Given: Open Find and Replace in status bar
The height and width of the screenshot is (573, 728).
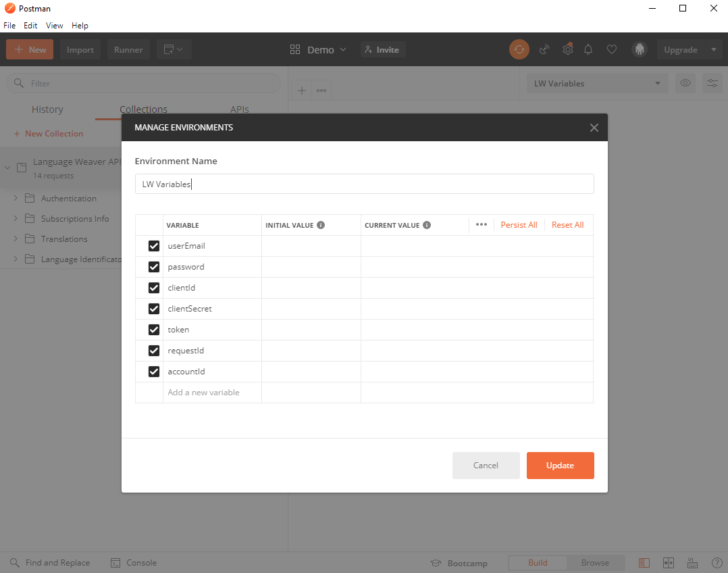Looking at the screenshot, I should click(x=50, y=563).
